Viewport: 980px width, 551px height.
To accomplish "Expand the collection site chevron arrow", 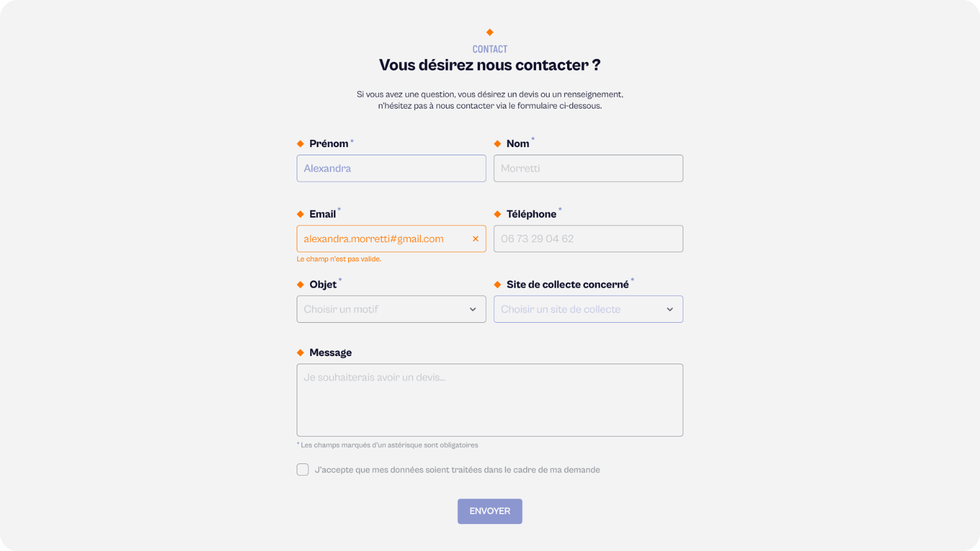I will [670, 309].
